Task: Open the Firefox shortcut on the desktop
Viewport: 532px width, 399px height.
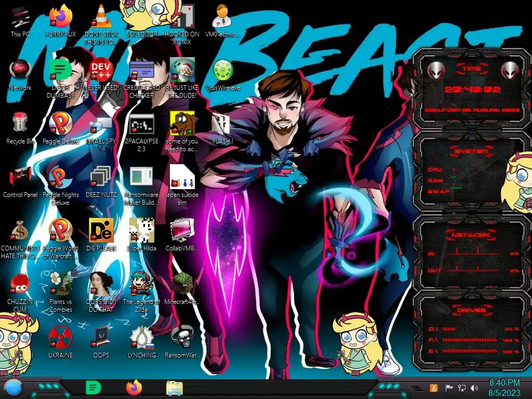Action: [x=60, y=21]
